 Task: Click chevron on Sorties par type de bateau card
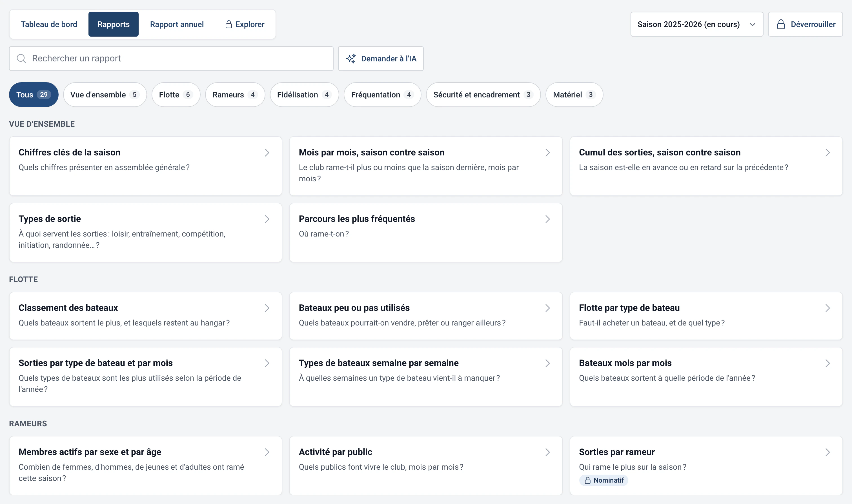(267, 363)
